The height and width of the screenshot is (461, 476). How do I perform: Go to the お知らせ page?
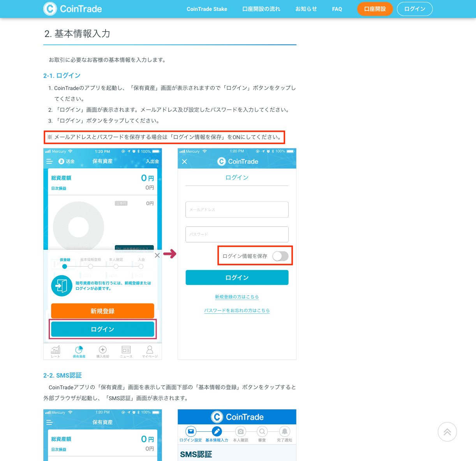306,9
